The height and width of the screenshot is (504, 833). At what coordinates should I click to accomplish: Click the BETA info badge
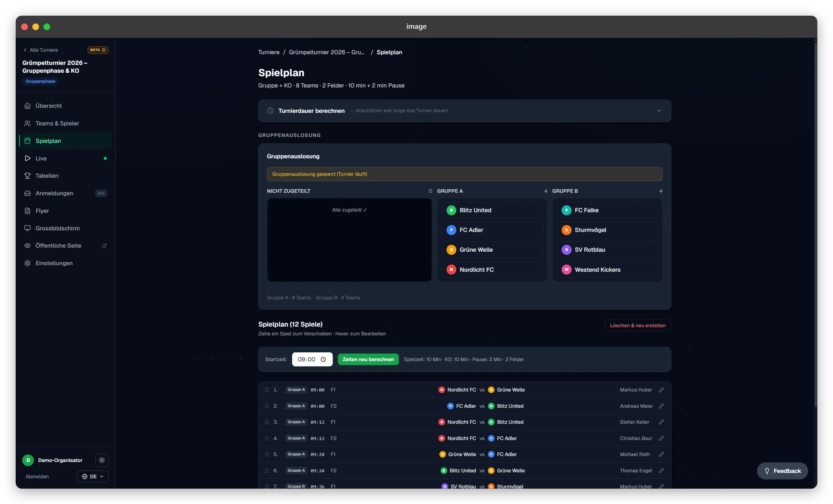click(98, 50)
